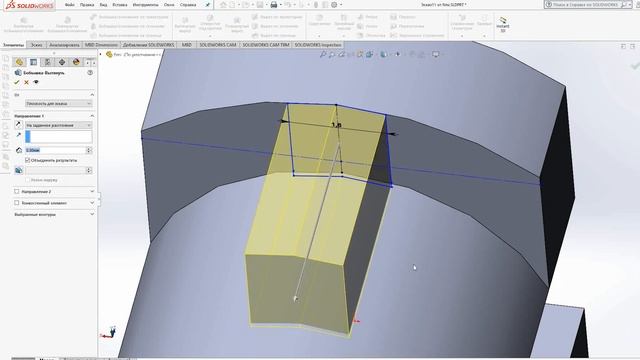Expand the Thin Feature section
640x360 pixels.
point(92,203)
